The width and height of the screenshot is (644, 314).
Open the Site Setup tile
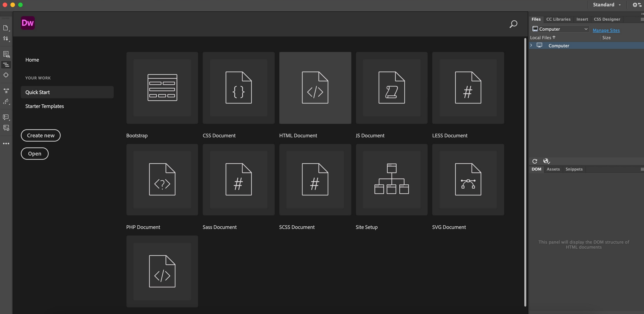point(391,180)
